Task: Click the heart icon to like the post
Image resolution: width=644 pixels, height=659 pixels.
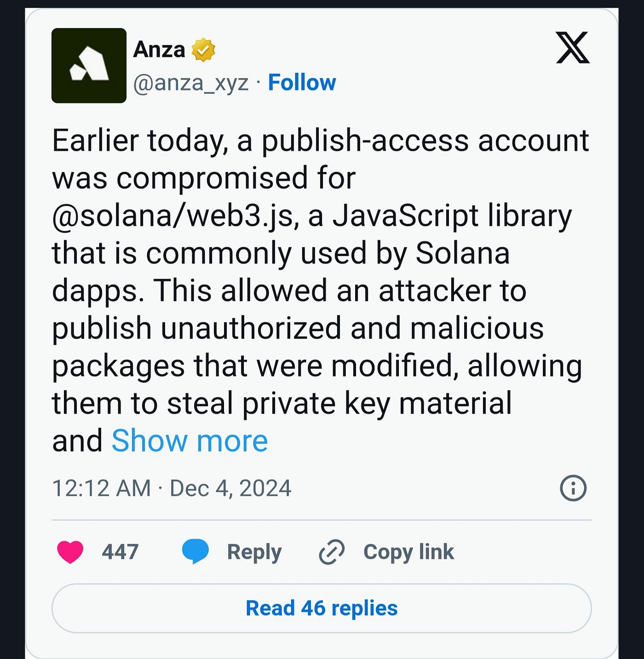Action: [70, 551]
